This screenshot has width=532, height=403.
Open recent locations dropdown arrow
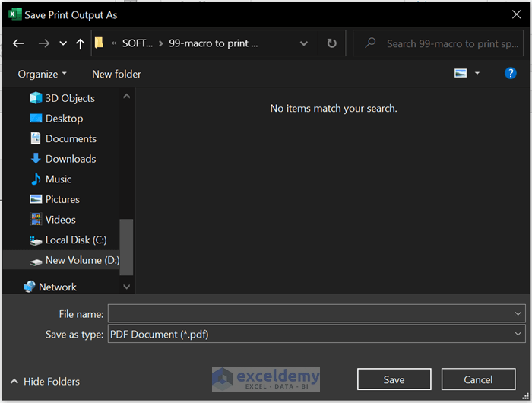click(63, 43)
